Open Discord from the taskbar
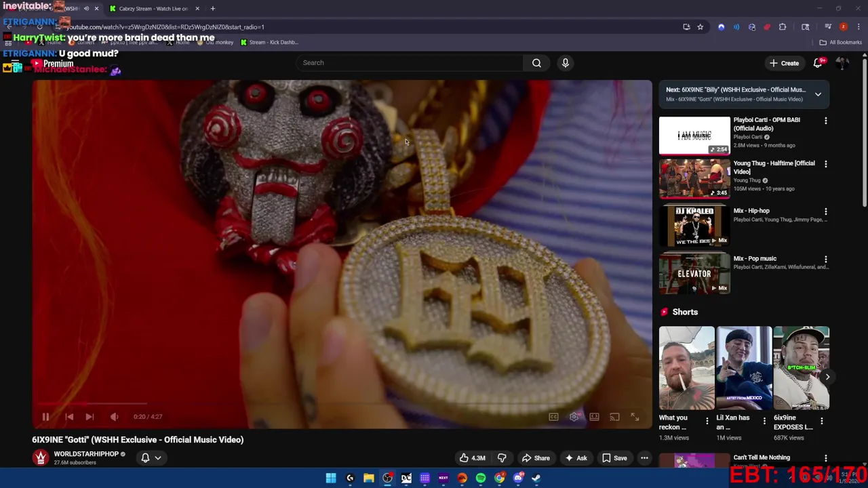This screenshot has width=868, height=488. [518, 478]
